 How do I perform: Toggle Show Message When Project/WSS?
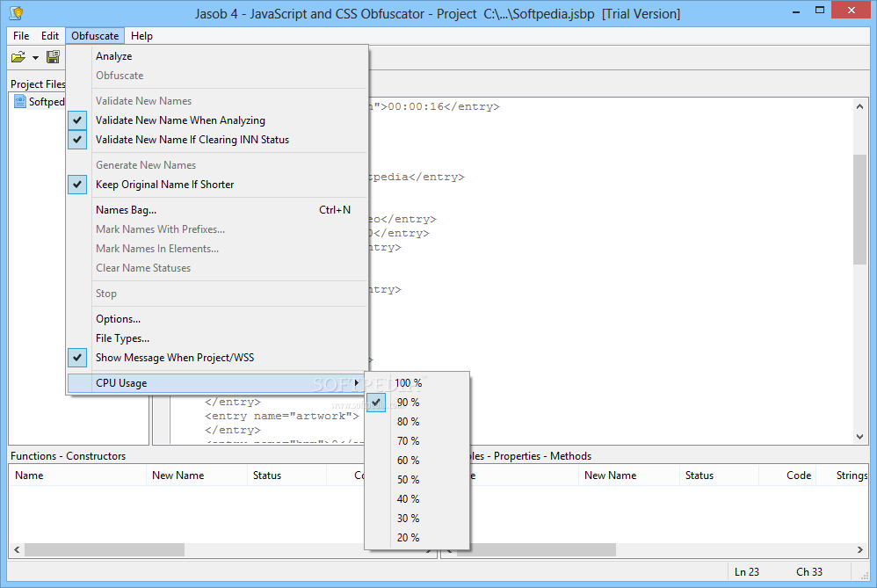[218, 358]
